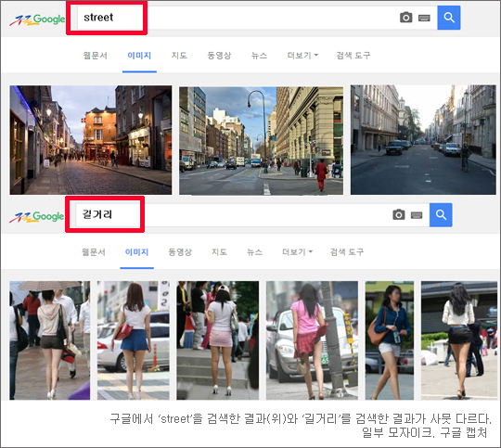Click the camera icon in the 'street' search bar
This screenshot has height=448, width=501.
[405, 18]
